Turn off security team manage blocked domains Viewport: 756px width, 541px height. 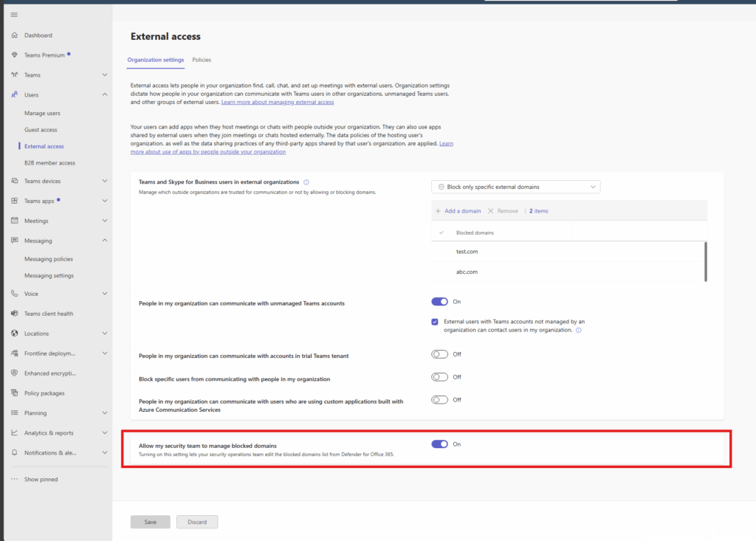(439, 444)
